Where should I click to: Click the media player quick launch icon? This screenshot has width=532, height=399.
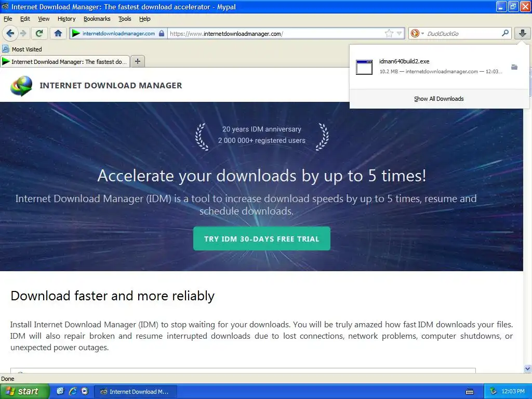pyautogui.click(x=85, y=391)
